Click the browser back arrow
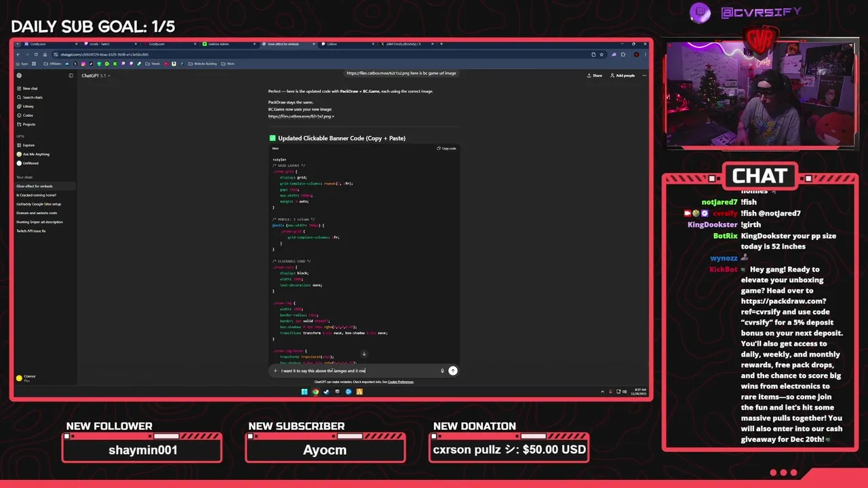 point(18,54)
